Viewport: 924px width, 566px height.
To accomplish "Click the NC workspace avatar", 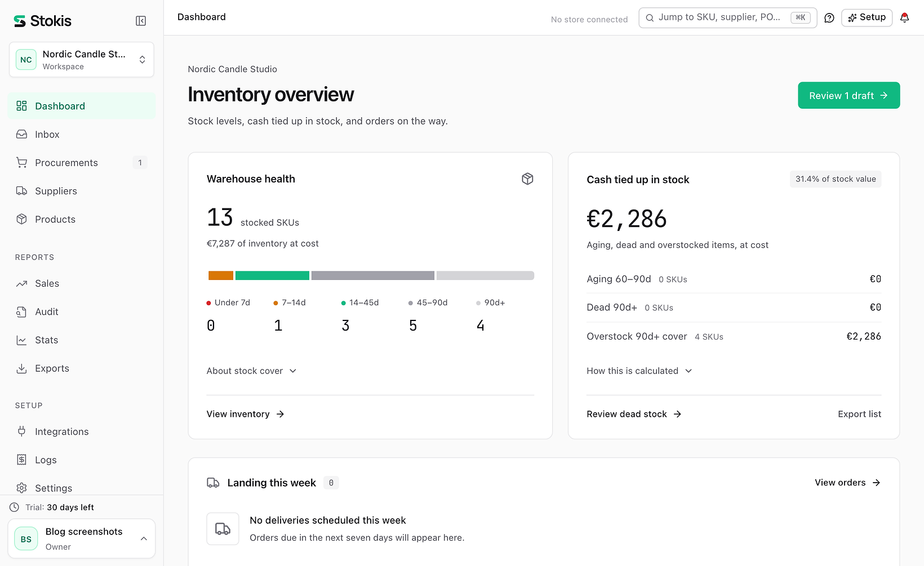I will pos(26,60).
